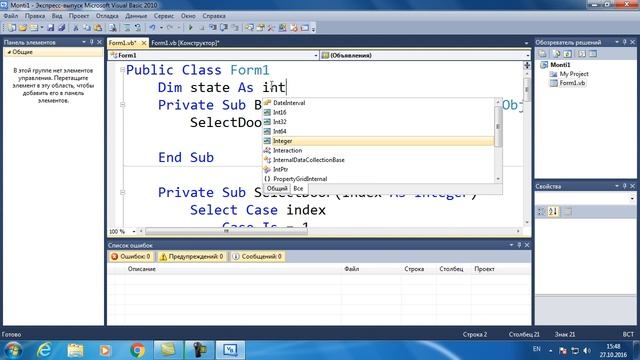This screenshot has width=640, height=360.
Task: Collapse the Общие toolbox group
Action: 9,52
